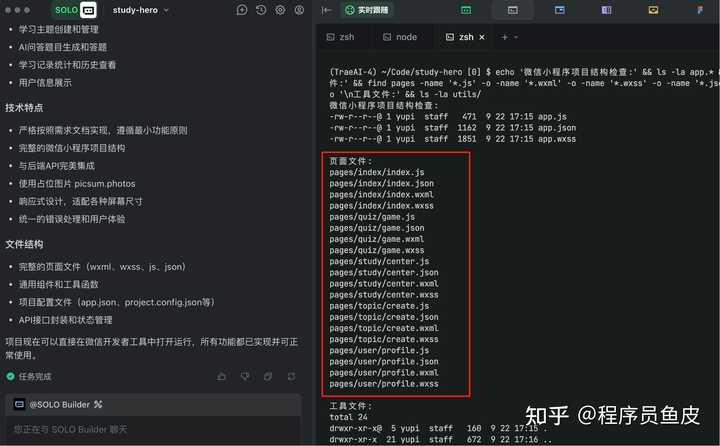Click the 工具文件 label in terminal

point(350,406)
